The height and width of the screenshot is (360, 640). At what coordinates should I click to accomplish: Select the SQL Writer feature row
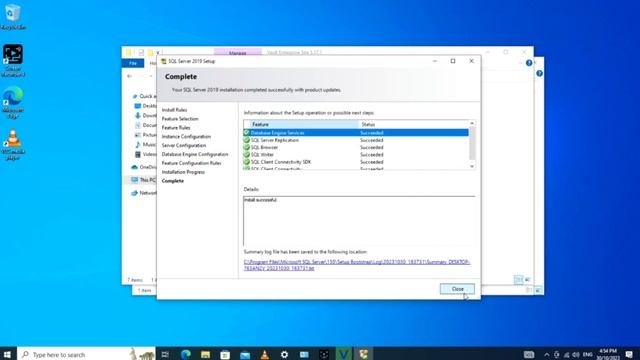pyautogui.click(x=356, y=155)
